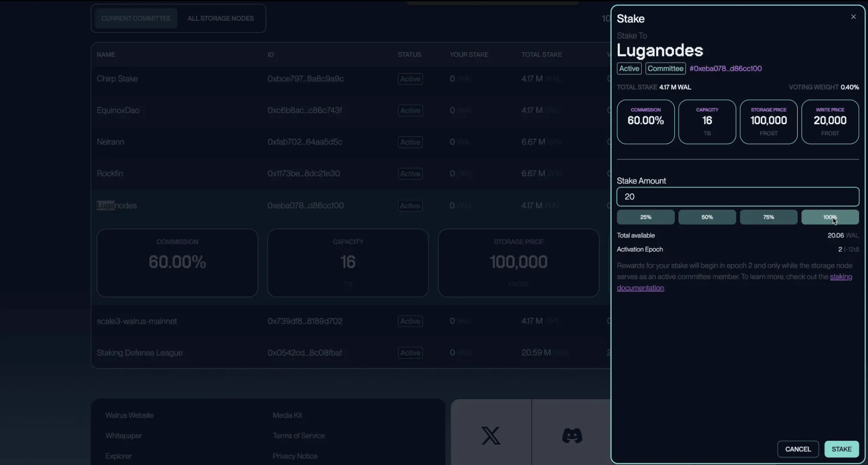Switch to the All Storage Nodes tab
This screenshot has width=868, height=465.
tap(221, 18)
